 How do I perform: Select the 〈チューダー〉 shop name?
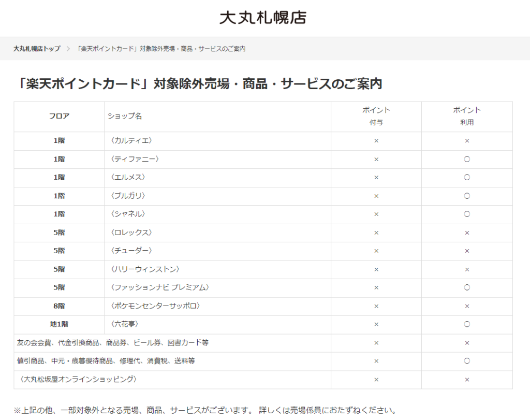131,251
